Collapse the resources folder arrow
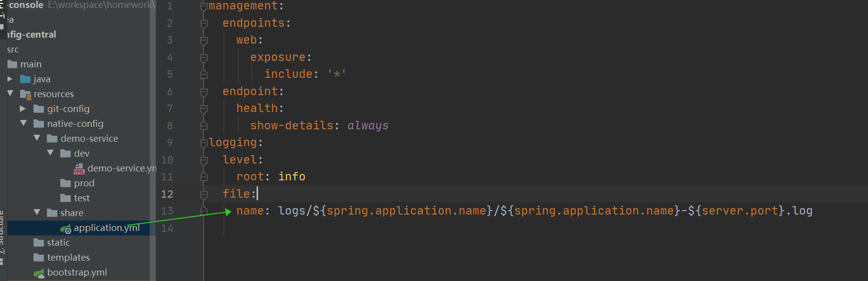This screenshot has height=281, width=868. click(10, 93)
